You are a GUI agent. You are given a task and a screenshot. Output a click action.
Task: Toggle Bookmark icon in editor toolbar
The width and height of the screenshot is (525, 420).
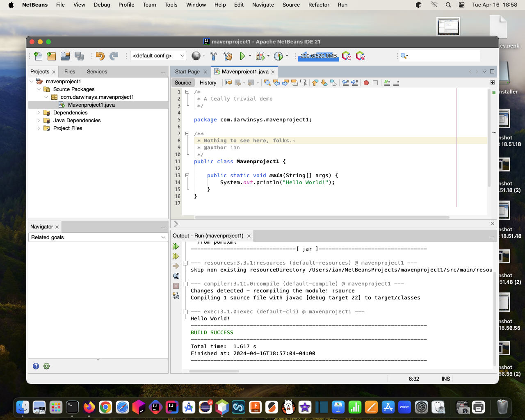pos(333,83)
